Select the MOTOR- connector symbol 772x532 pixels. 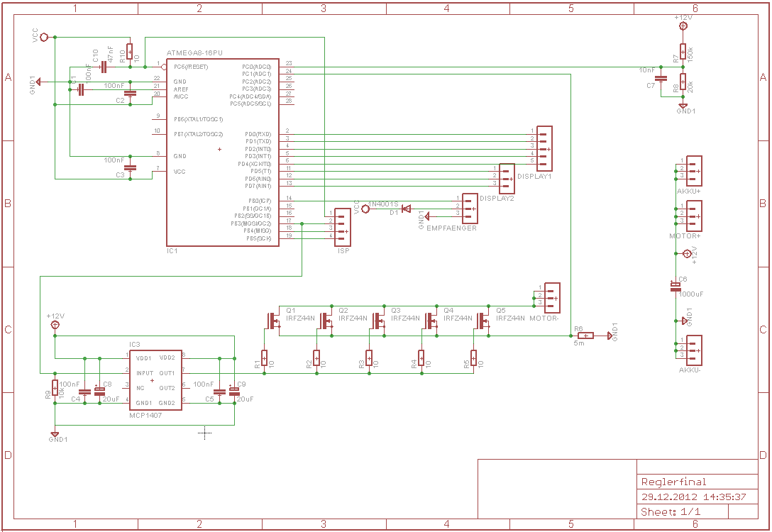(x=552, y=298)
